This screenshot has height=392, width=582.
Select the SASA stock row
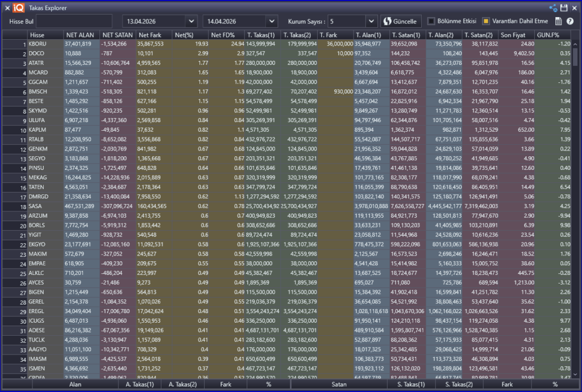[36, 206]
